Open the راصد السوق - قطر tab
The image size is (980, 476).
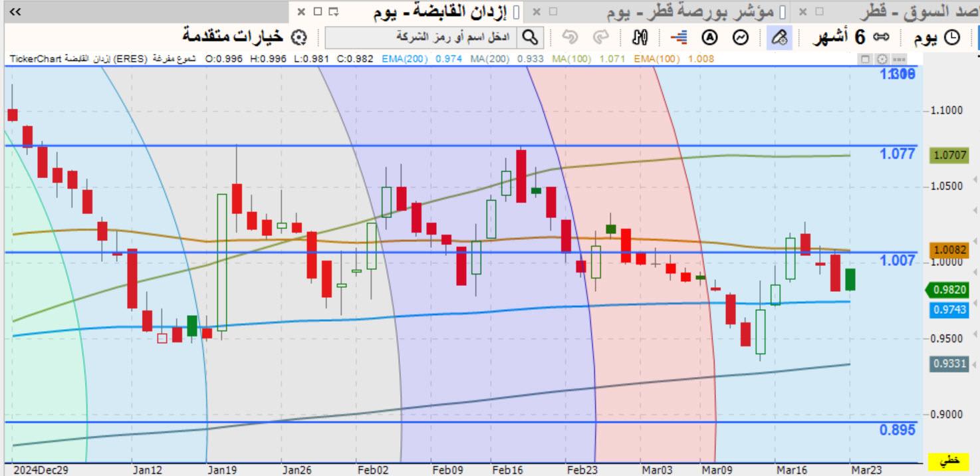click(921, 11)
